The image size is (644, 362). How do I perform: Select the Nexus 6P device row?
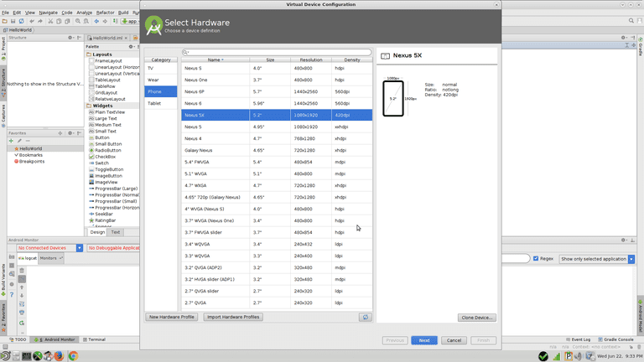277,91
